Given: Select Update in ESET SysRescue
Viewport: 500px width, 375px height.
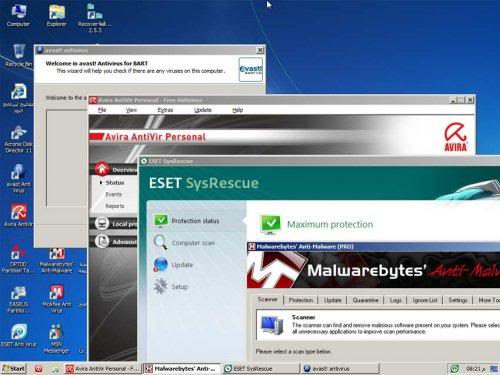Looking at the screenshot, I should 182,265.
